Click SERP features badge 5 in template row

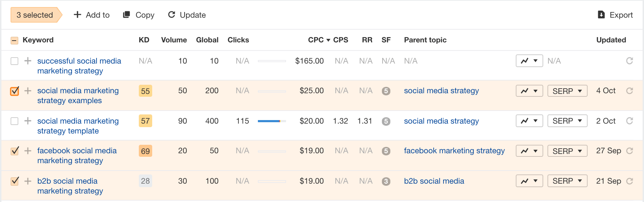tap(386, 121)
